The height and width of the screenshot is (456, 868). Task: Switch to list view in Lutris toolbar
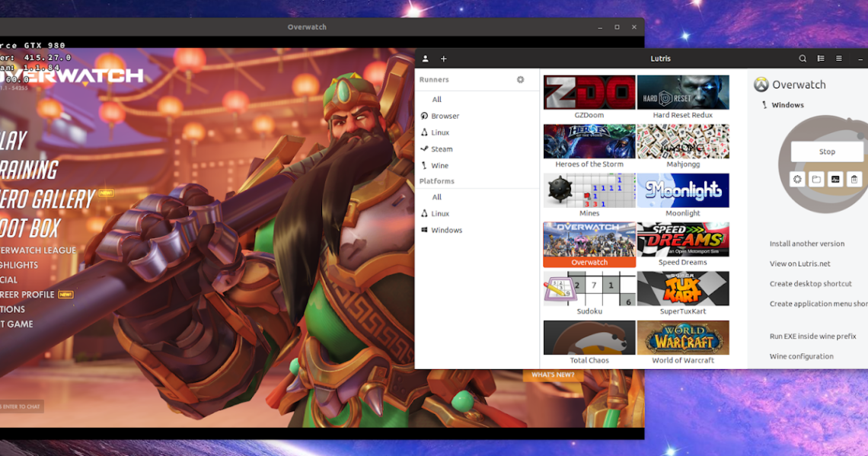820,58
